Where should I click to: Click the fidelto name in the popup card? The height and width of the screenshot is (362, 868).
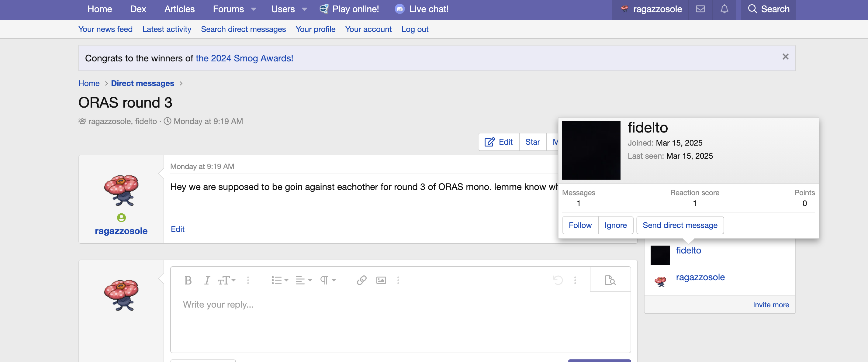[648, 128]
